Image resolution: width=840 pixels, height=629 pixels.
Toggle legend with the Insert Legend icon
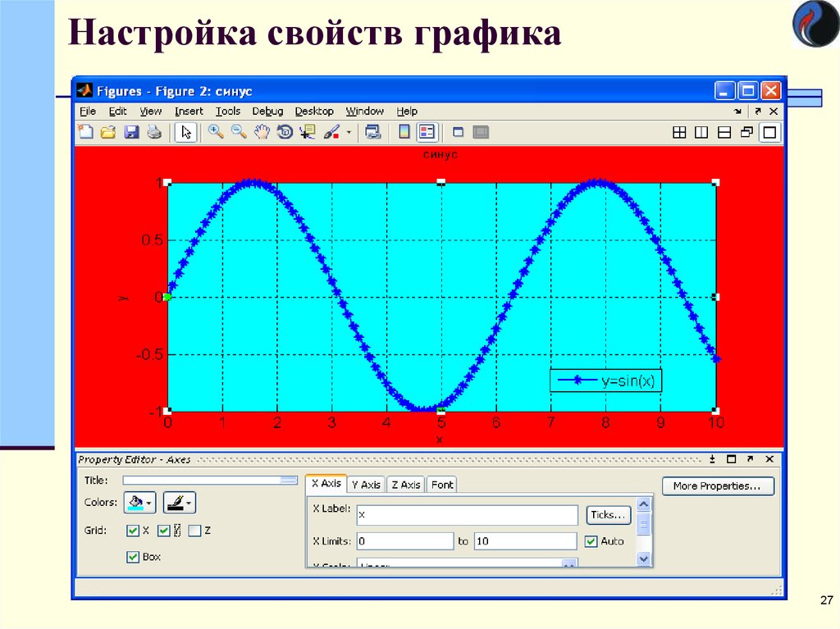(x=427, y=132)
